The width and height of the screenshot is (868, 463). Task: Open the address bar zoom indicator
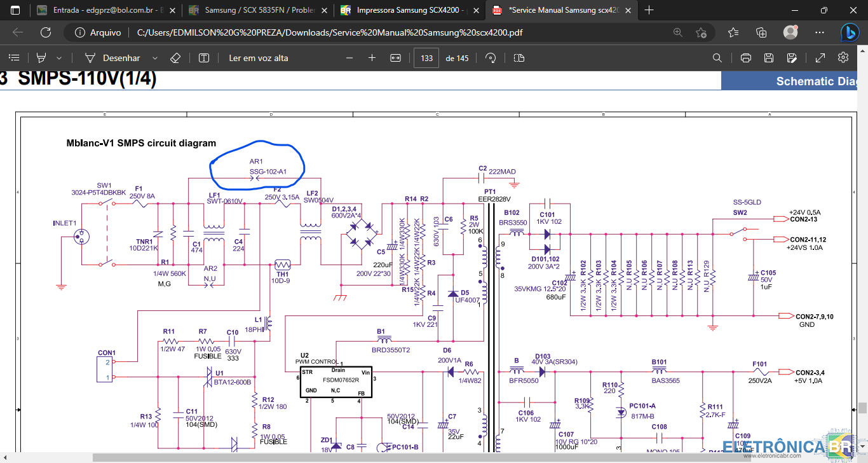pos(678,32)
